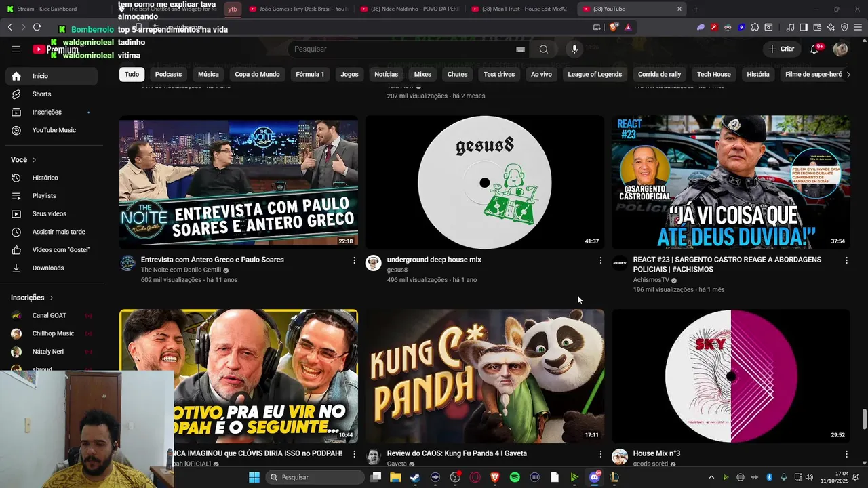Select the Música filter chip
The width and height of the screenshot is (868, 488).
coord(208,75)
